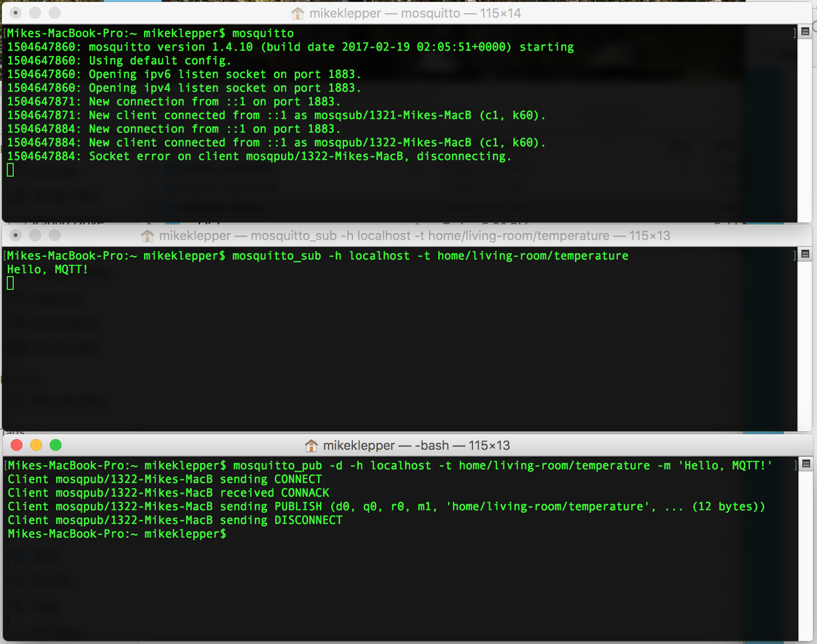Click the mosquitto_sub window title text
This screenshot has height=644, width=817.
coord(415,236)
